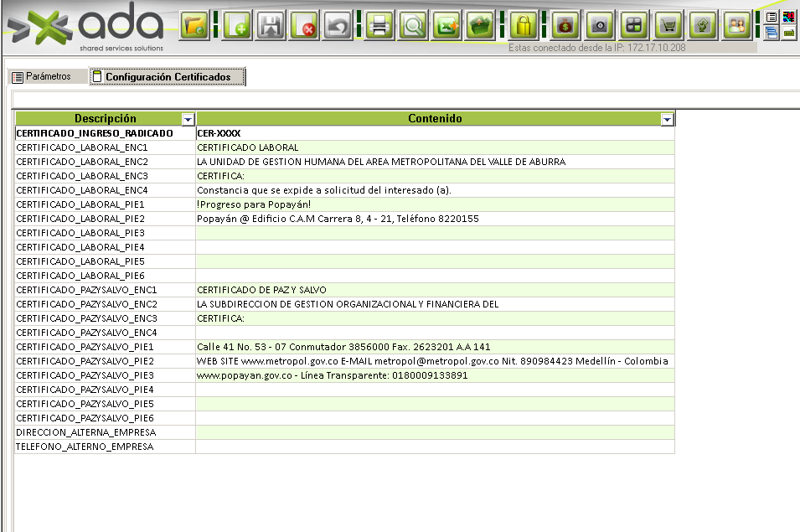This screenshot has height=532, width=800.
Task: Click the users group icon
Action: [x=737, y=25]
